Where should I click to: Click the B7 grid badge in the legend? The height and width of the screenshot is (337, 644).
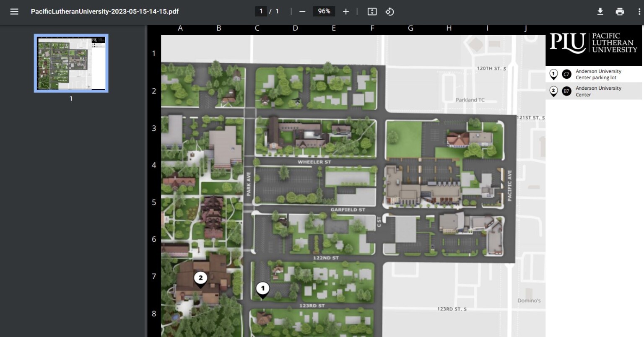coord(566,91)
